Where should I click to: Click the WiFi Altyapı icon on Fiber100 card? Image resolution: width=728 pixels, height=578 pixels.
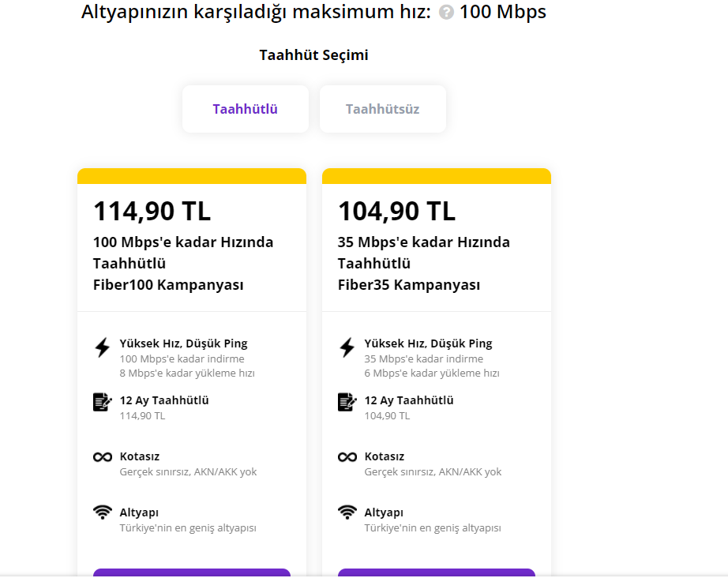tap(103, 512)
